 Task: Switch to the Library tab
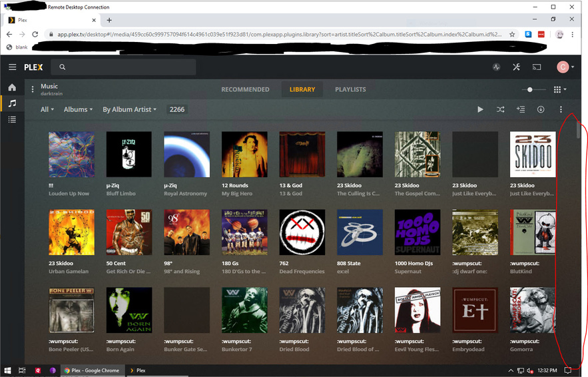302,90
